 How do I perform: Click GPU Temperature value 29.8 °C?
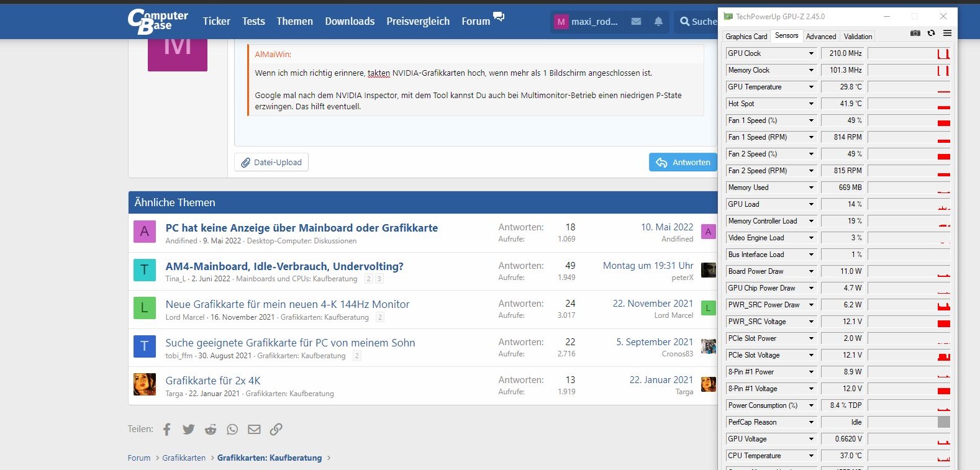click(x=843, y=87)
